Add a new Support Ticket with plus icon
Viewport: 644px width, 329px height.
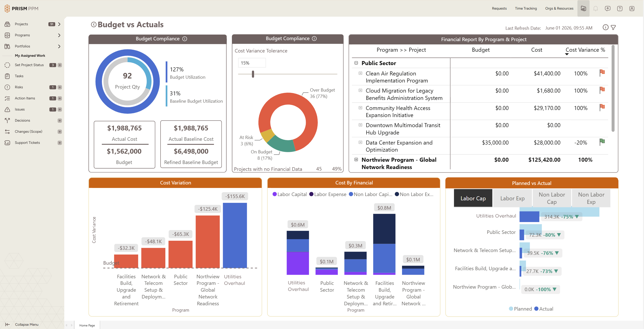coord(60,143)
